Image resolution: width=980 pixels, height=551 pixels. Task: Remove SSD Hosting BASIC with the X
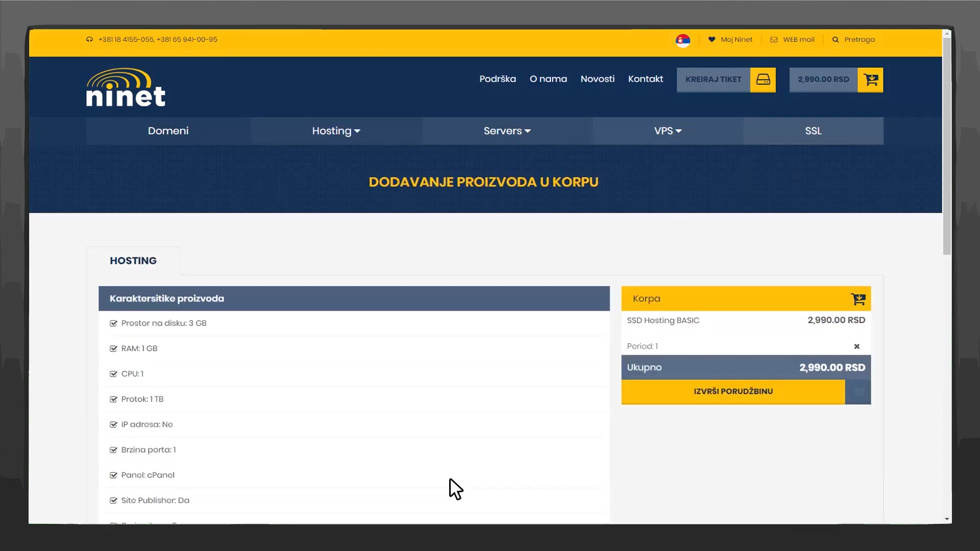(x=856, y=346)
